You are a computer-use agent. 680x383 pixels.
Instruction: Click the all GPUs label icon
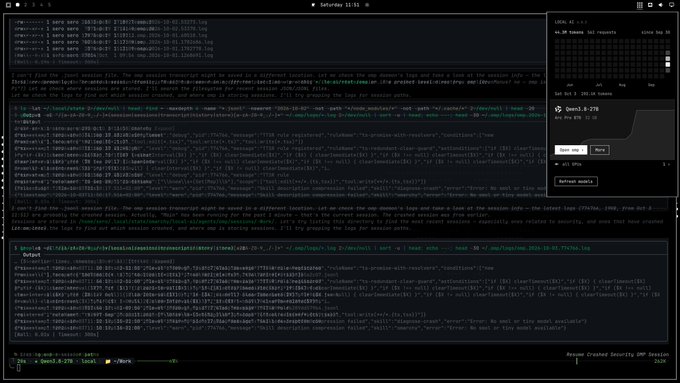(556, 164)
